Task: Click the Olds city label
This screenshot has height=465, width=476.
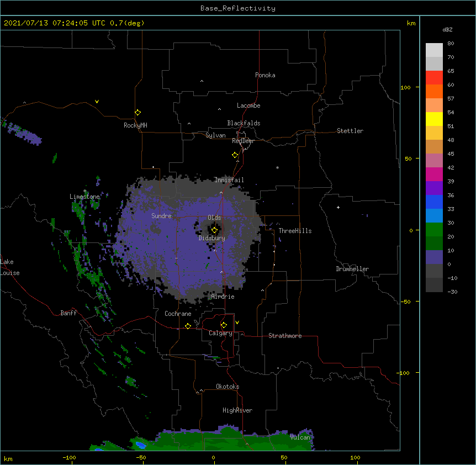Action: (214, 218)
